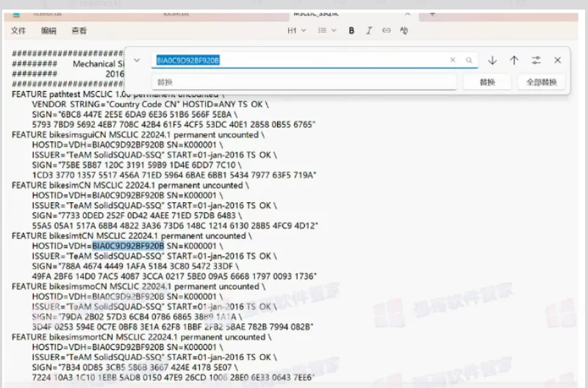
Task: Click the magnifier search icon
Action: pos(469,60)
